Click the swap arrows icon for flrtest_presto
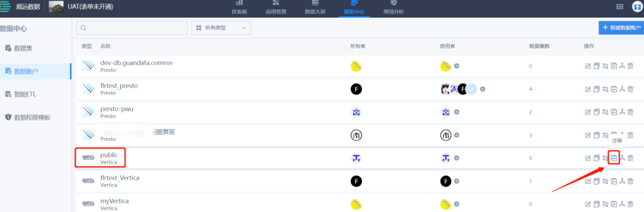 (x=605, y=89)
